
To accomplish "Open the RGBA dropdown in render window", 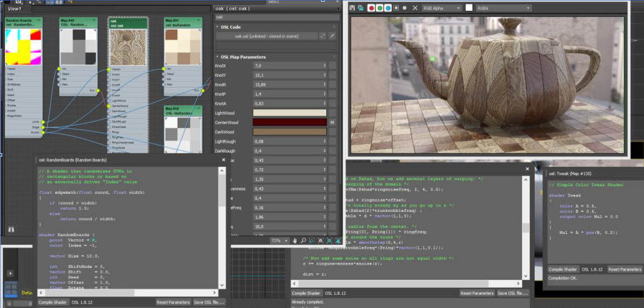I will point(504,8).
